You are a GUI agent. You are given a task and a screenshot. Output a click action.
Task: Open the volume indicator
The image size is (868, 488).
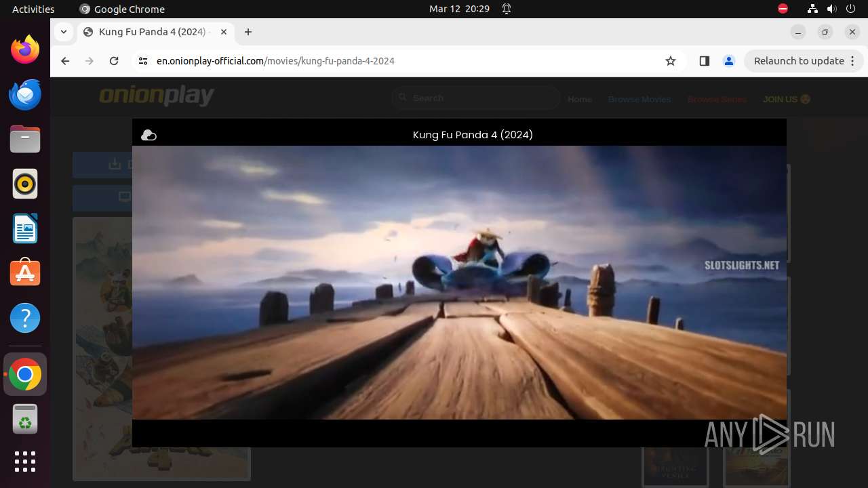click(832, 9)
